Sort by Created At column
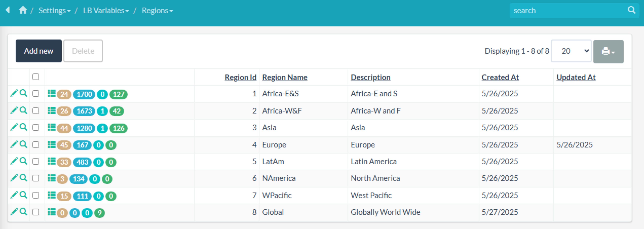Image resolution: width=644 pixels, height=229 pixels. pyautogui.click(x=500, y=78)
